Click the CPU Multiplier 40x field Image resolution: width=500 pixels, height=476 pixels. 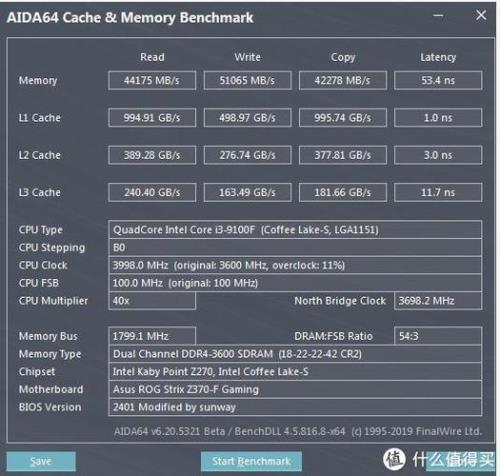point(152,301)
